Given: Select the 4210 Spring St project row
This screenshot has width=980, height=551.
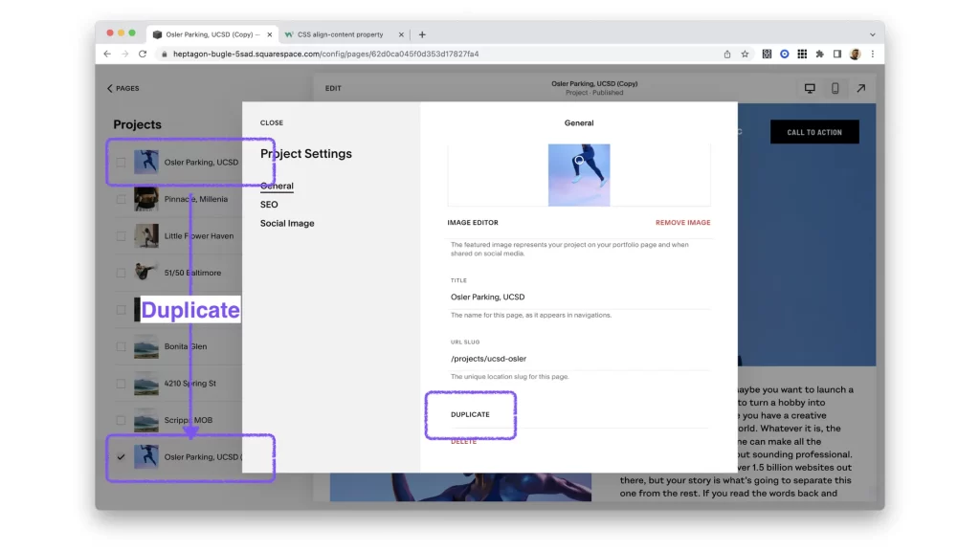Looking at the screenshot, I should [x=177, y=384].
